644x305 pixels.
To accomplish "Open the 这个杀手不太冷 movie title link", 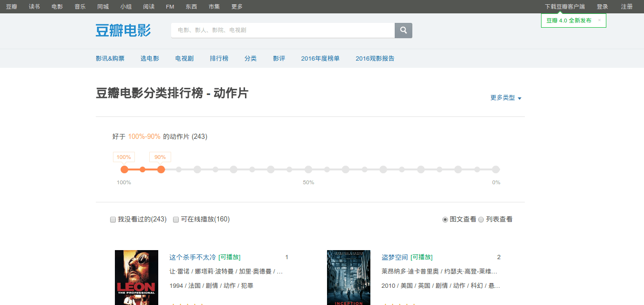I will [x=193, y=257].
